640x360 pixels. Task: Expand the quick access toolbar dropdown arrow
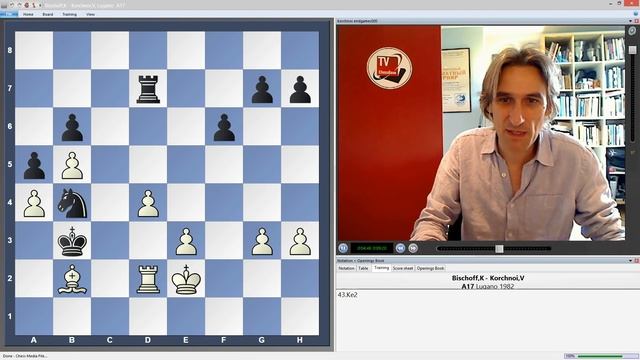40,5
